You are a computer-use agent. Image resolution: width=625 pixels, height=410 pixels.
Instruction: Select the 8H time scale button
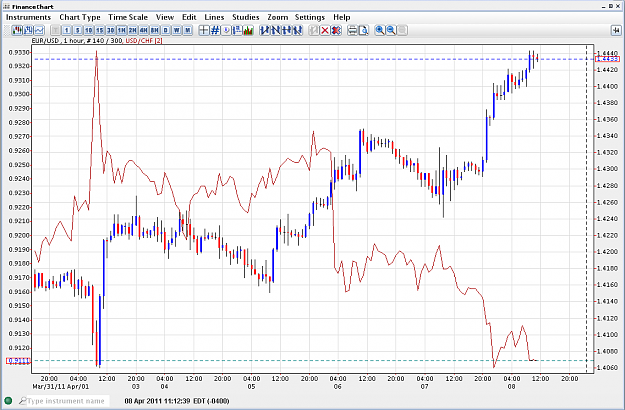coord(154,30)
